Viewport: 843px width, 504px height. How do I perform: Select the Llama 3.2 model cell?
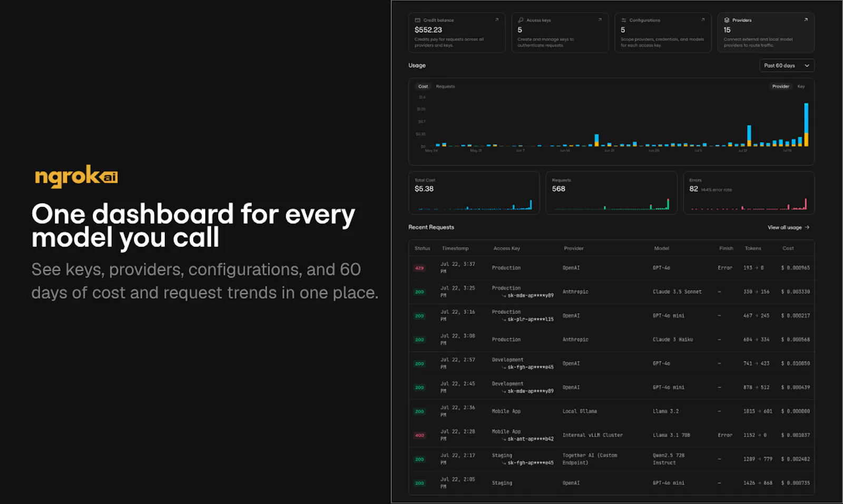(665, 411)
